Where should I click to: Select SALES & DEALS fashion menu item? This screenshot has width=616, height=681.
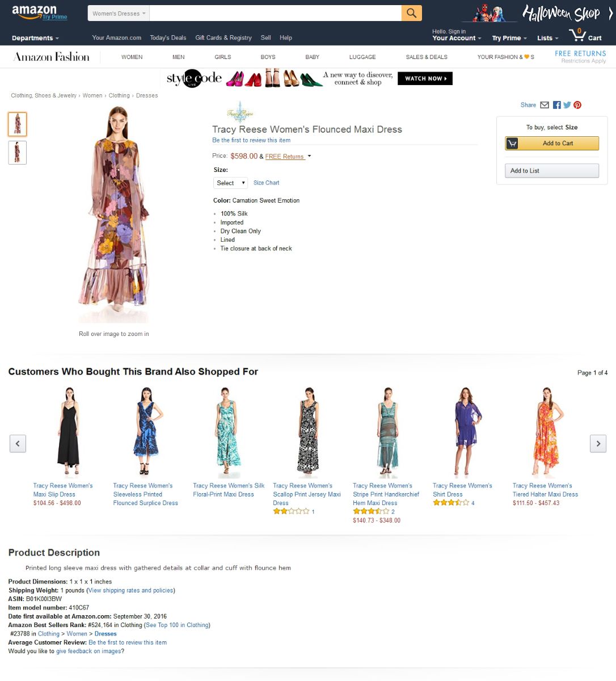[x=427, y=57]
